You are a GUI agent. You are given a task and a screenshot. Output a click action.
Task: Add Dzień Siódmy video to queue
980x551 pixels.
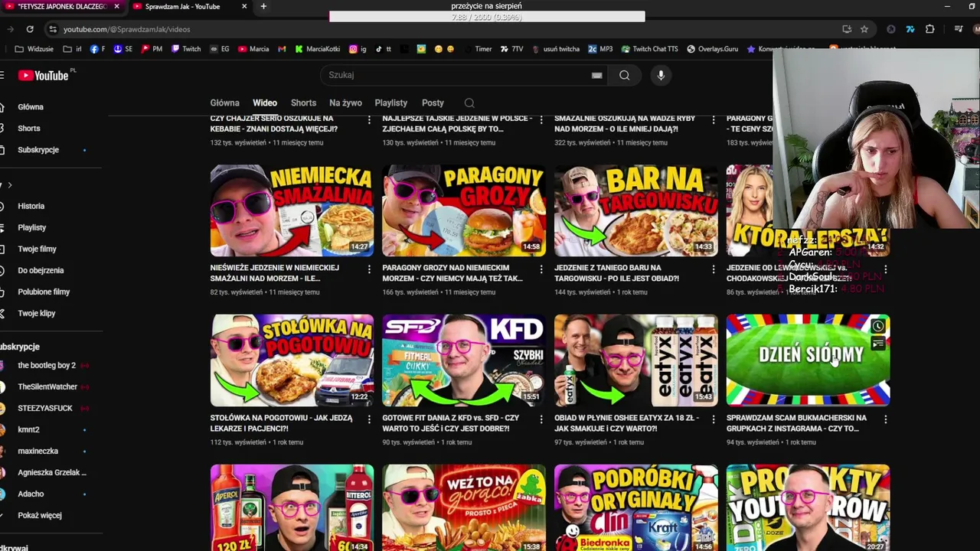[x=878, y=344]
